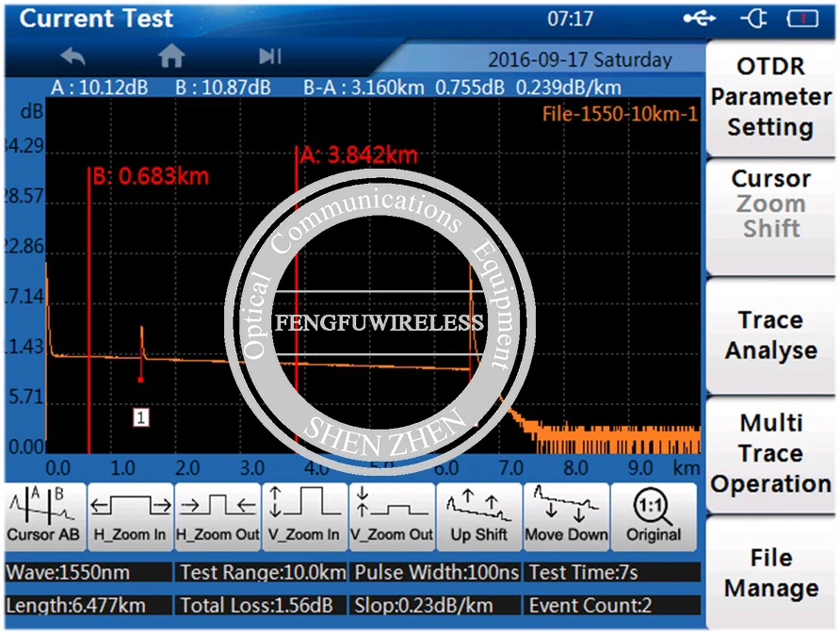Go to the home screen icon
Image resolution: width=840 pixels, height=634 pixels.
point(172,56)
